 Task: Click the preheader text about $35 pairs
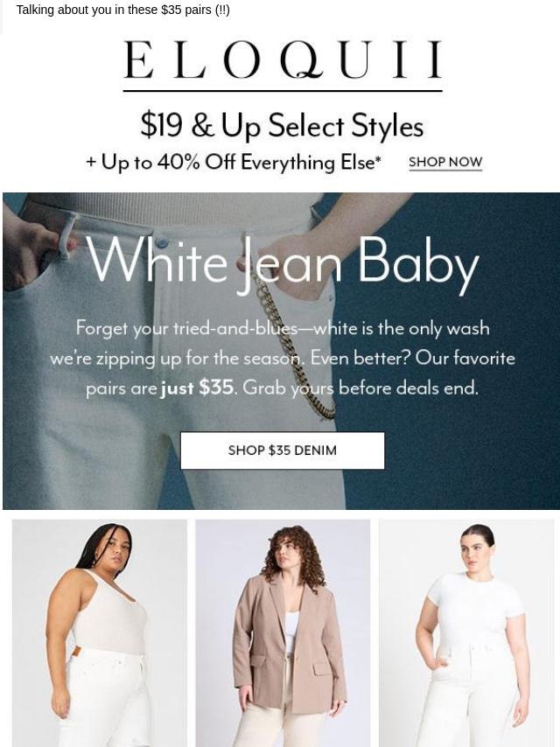click(123, 10)
